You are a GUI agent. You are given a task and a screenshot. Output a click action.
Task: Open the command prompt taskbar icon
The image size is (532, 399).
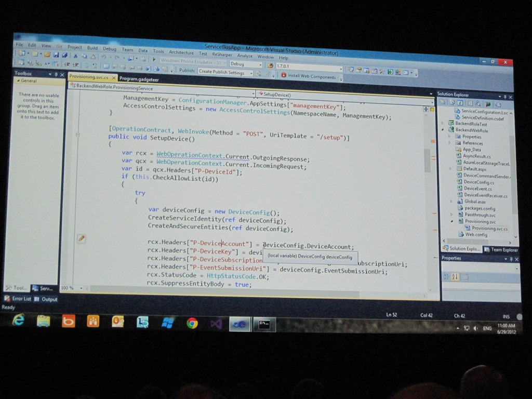(x=264, y=325)
